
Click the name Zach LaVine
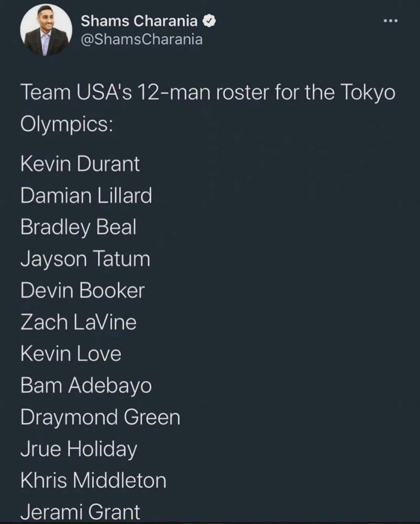pos(79,322)
